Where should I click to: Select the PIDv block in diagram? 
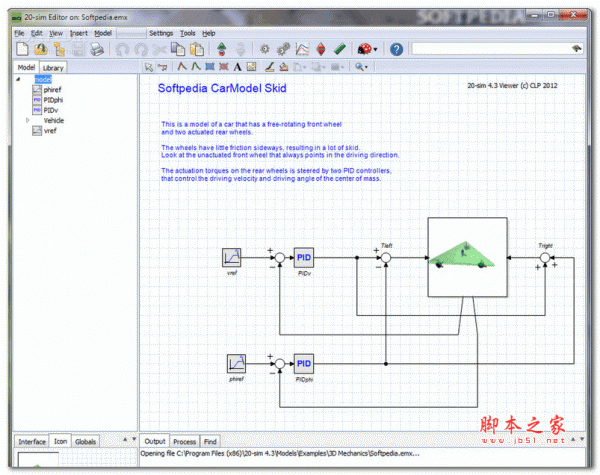pos(304,258)
